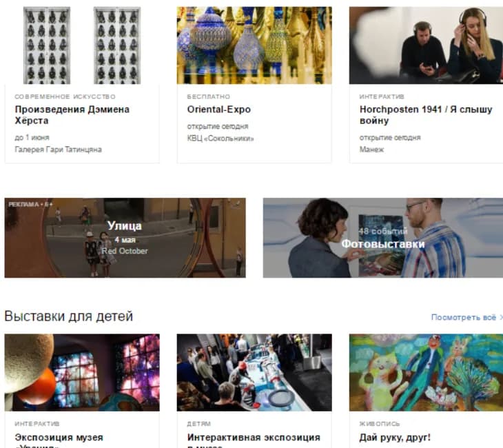Click the 'Интерактив' tag above Horchposten
The width and height of the screenshot is (503, 448).
[382, 96]
